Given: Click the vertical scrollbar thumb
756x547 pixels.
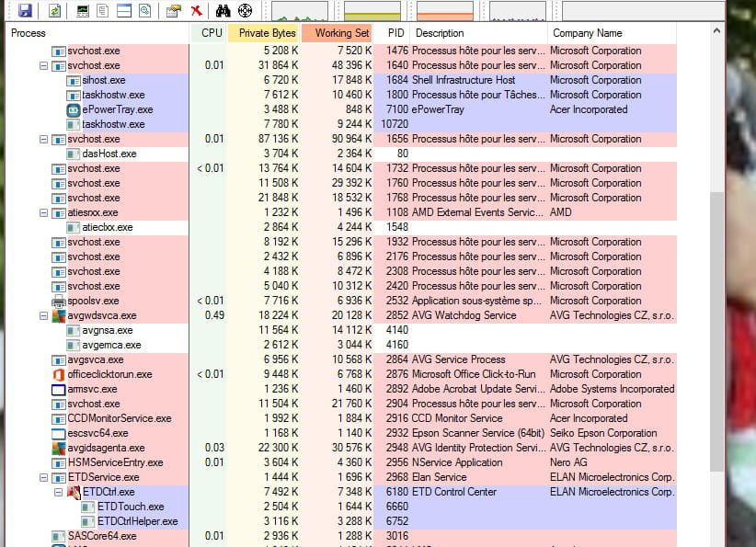Looking at the screenshot, I should coord(716,332).
